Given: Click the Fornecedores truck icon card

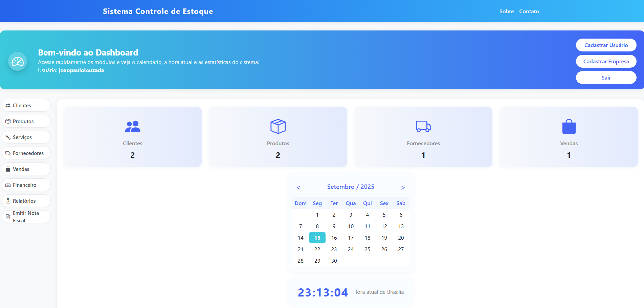Looking at the screenshot, I should [423, 137].
